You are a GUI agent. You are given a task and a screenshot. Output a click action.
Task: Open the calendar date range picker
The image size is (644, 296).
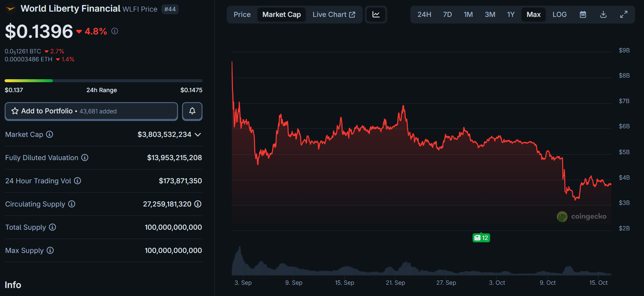tap(583, 15)
